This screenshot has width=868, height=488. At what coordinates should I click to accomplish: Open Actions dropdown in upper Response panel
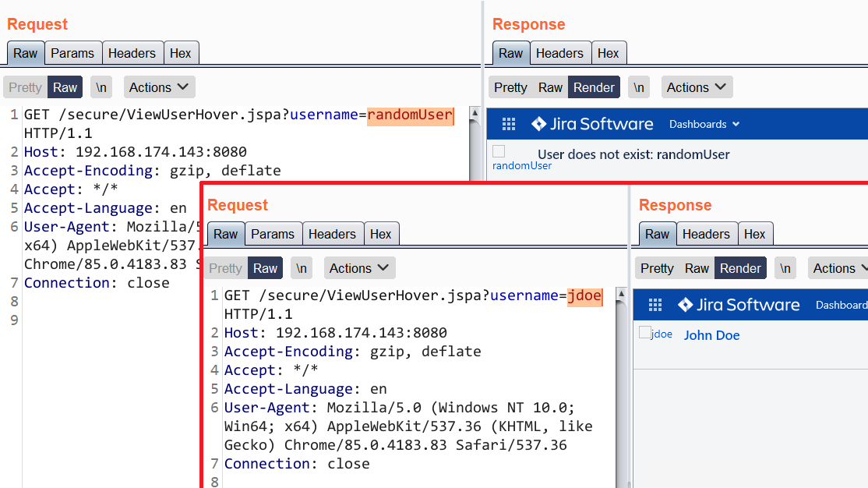click(x=697, y=87)
